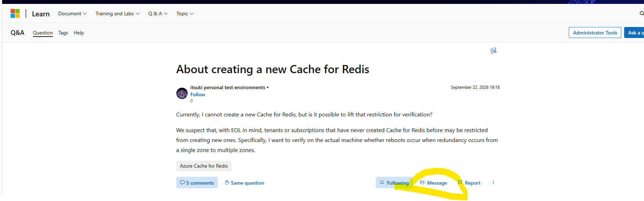The width and height of the screenshot is (644, 201).
Task: Expand the Q & A dropdown menu
Action: (158, 13)
